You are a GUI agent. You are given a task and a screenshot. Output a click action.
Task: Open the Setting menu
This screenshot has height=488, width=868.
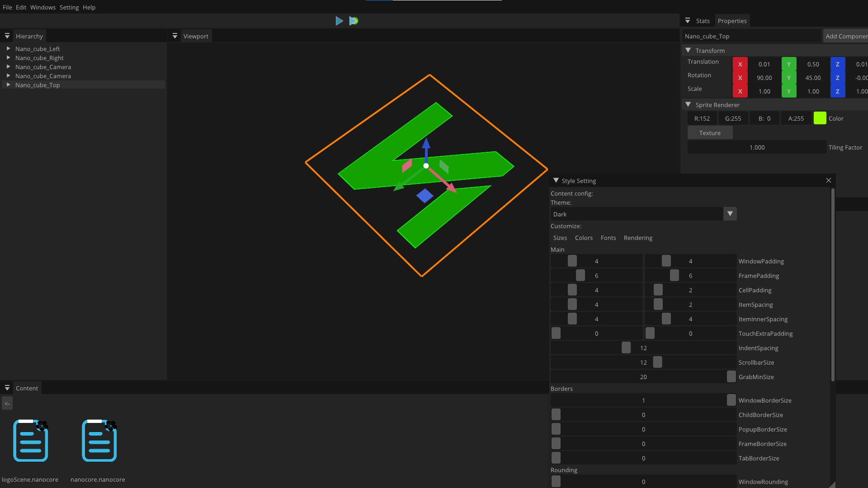[69, 7]
